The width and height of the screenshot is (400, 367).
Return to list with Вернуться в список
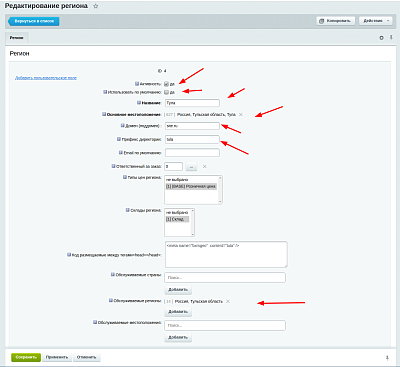pos(34,21)
